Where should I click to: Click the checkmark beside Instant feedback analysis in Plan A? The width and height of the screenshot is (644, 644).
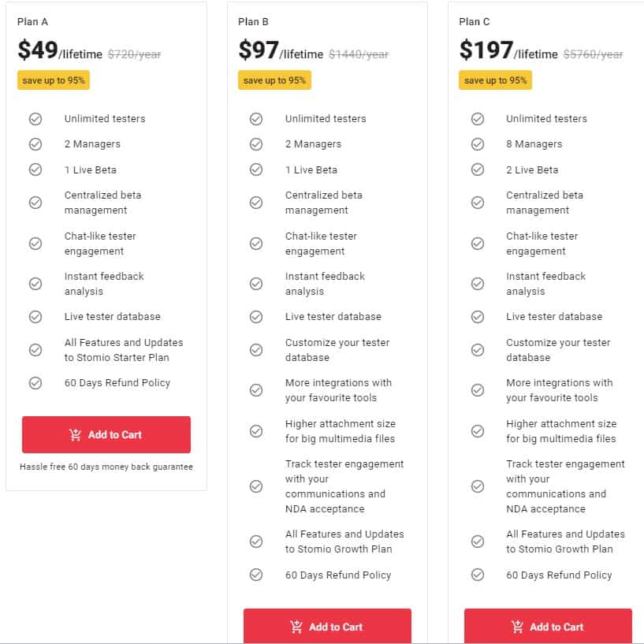pyautogui.click(x=35, y=283)
